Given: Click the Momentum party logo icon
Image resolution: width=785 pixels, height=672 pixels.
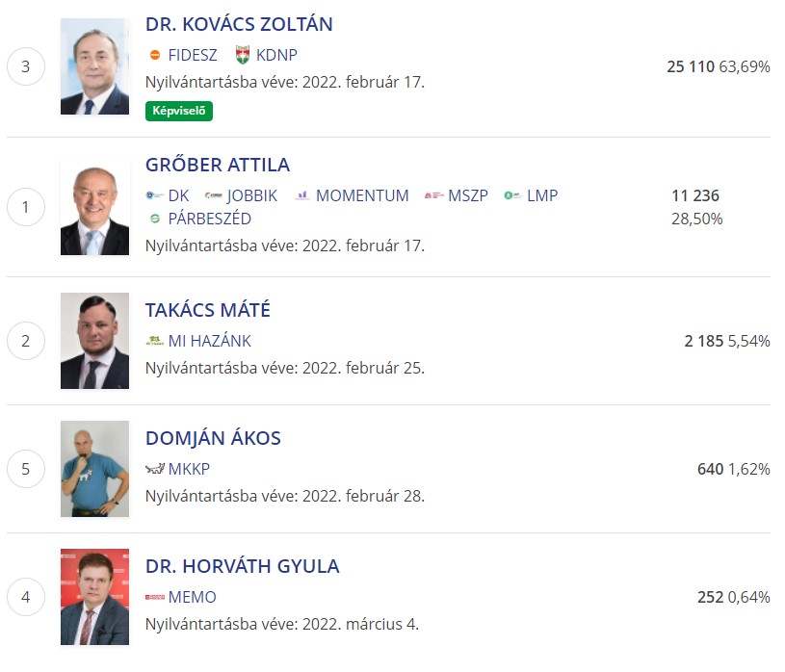Looking at the screenshot, I should (302, 195).
